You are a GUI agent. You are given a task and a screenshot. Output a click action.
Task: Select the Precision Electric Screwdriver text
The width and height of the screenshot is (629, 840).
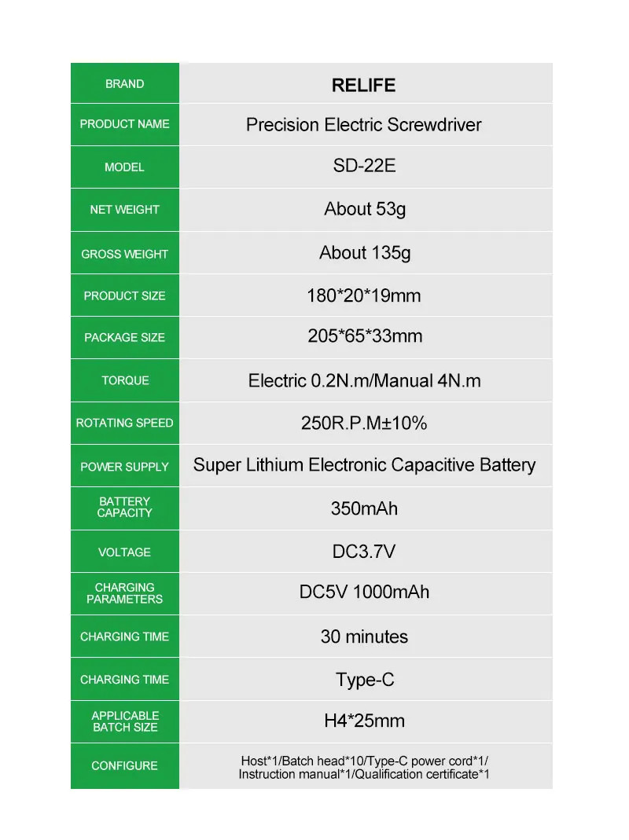coord(363,125)
